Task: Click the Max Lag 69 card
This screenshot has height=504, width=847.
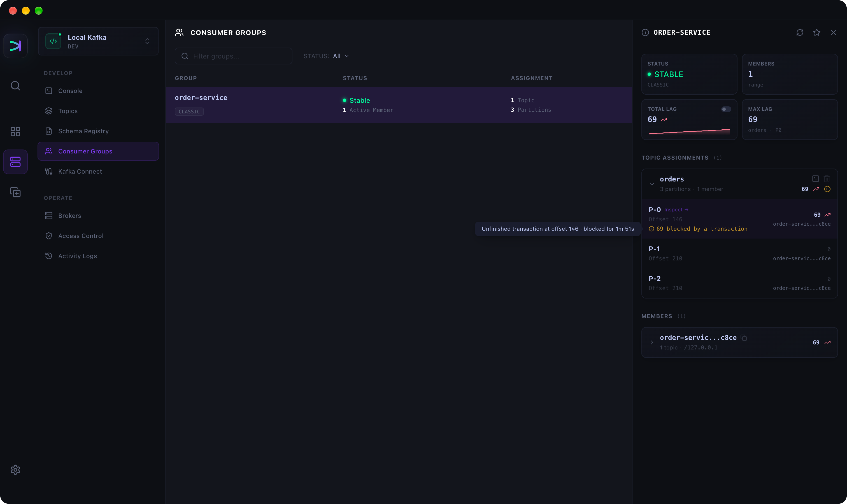Action: click(x=790, y=120)
